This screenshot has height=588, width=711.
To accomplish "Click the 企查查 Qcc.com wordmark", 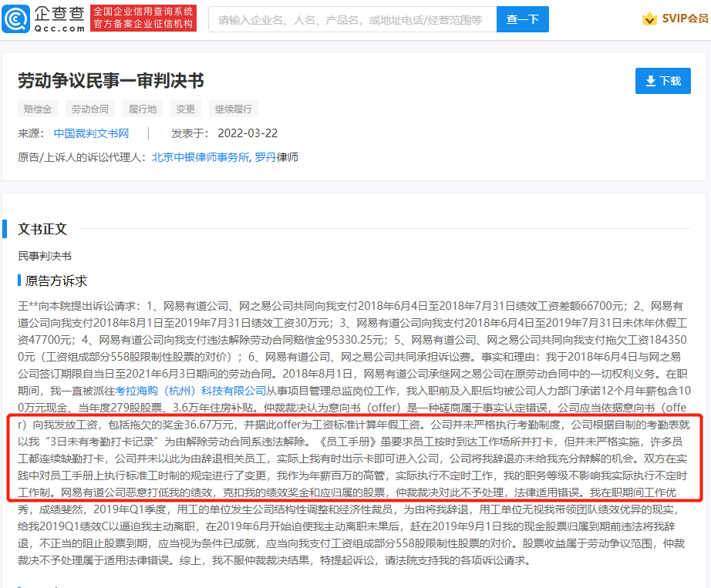I will (59, 19).
